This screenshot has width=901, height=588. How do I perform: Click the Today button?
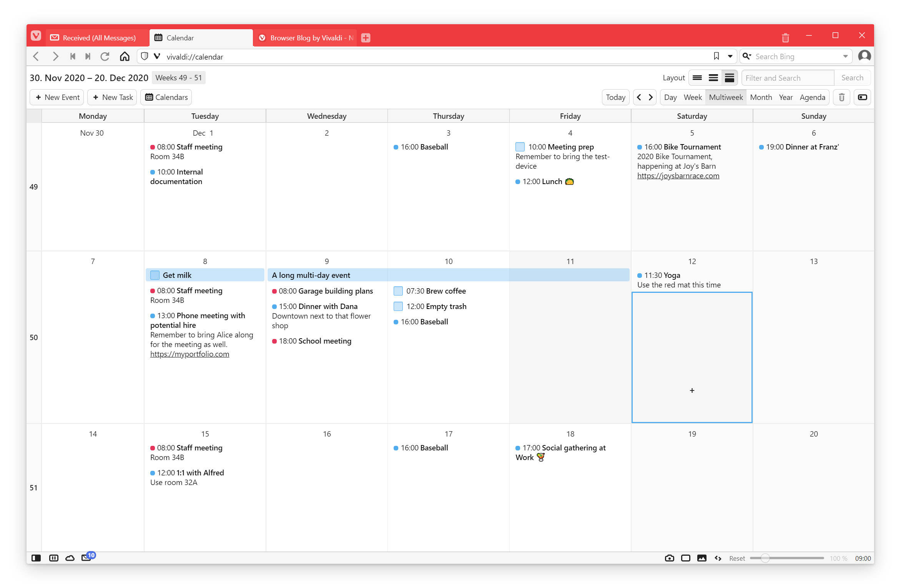point(615,97)
